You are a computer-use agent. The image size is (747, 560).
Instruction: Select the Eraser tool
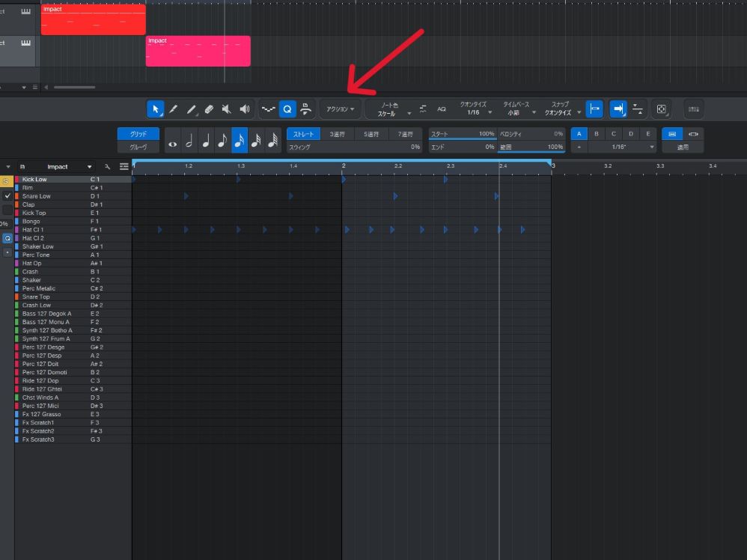209,109
